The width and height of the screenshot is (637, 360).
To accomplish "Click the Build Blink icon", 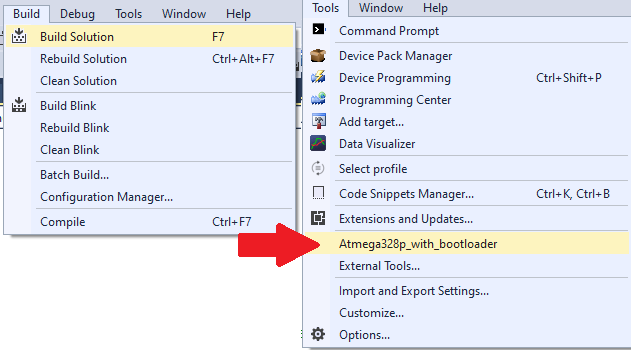I will (19, 105).
